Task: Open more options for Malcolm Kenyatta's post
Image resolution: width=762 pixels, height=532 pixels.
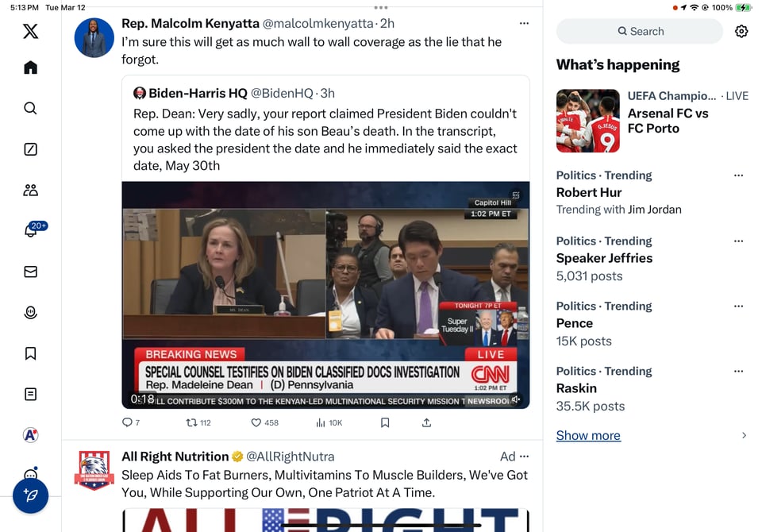Action: [x=524, y=24]
